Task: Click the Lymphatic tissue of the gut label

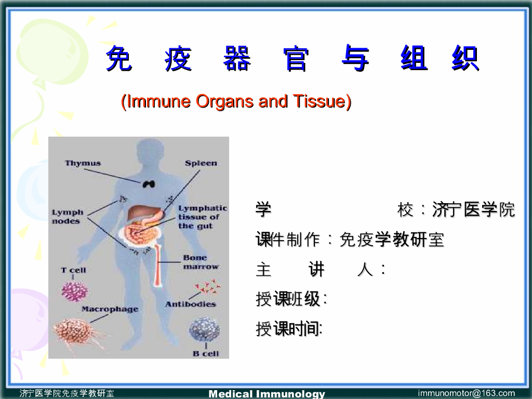Action: coord(203,217)
